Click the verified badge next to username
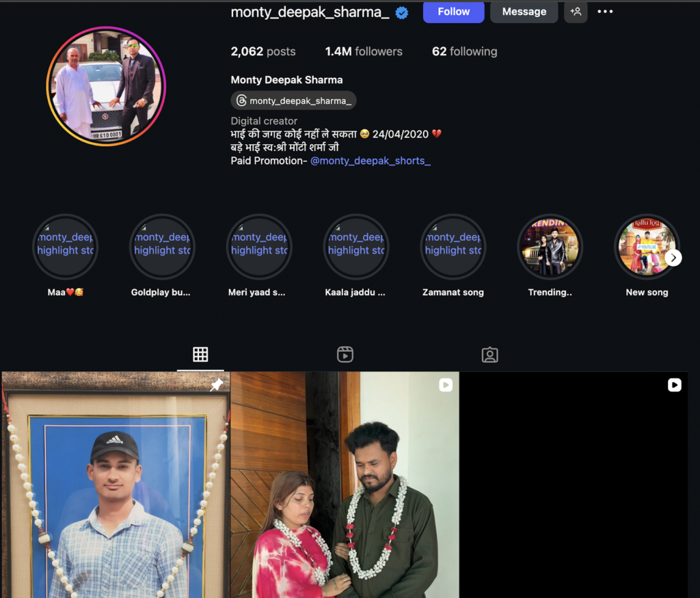Image resolution: width=700 pixels, height=598 pixels. 402,12
